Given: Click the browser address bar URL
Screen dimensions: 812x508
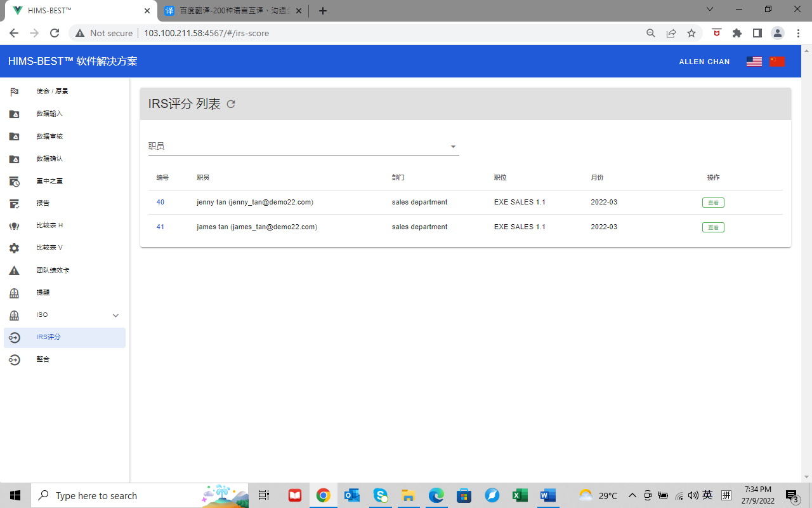Looking at the screenshot, I should pos(206,33).
